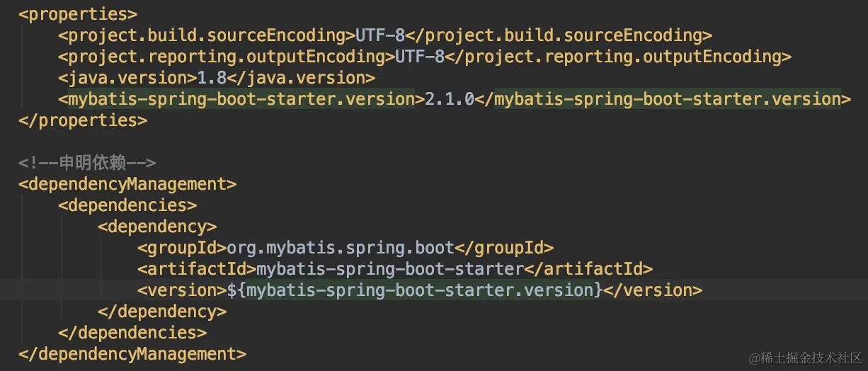Click the dependencyManagement opening tag
This screenshot has width=868, height=371.
click(x=127, y=184)
